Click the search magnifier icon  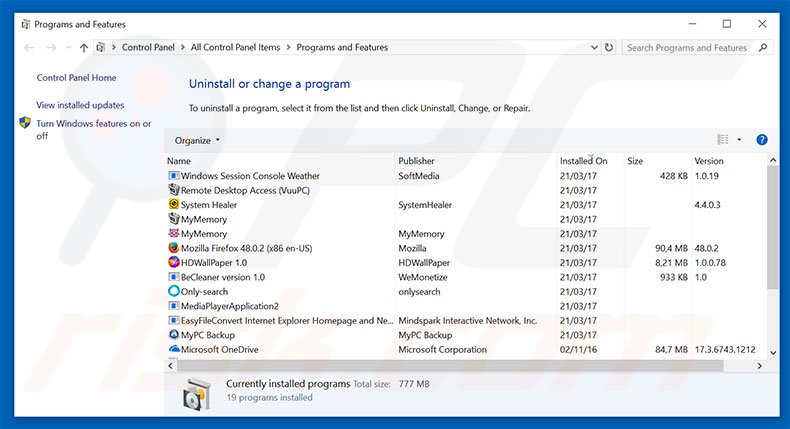[763, 47]
